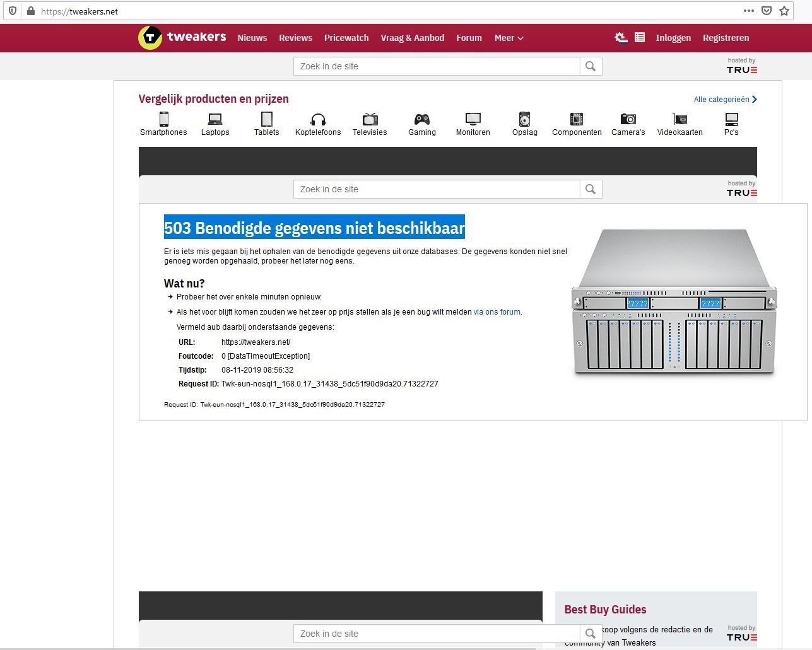Open the Nieuws section
The image size is (812, 650).
coord(252,38)
